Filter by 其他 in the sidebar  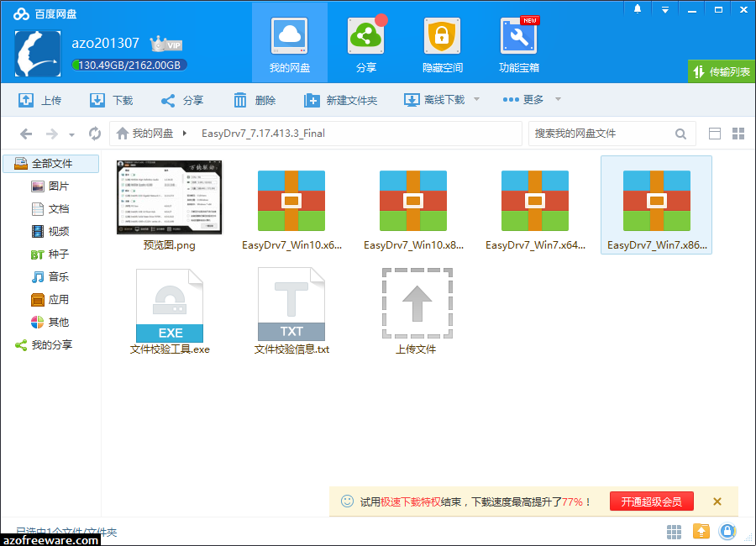(50, 323)
